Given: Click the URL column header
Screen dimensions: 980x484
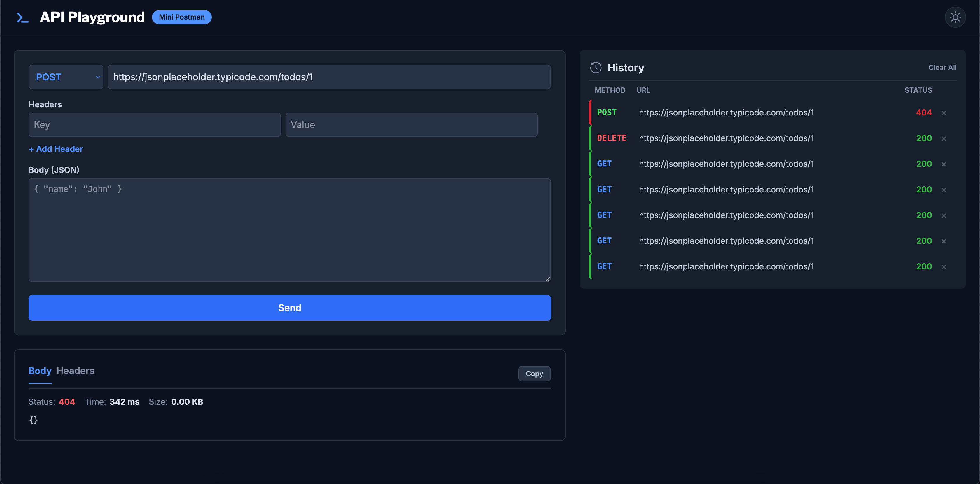Looking at the screenshot, I should click(x=643, y=90).
